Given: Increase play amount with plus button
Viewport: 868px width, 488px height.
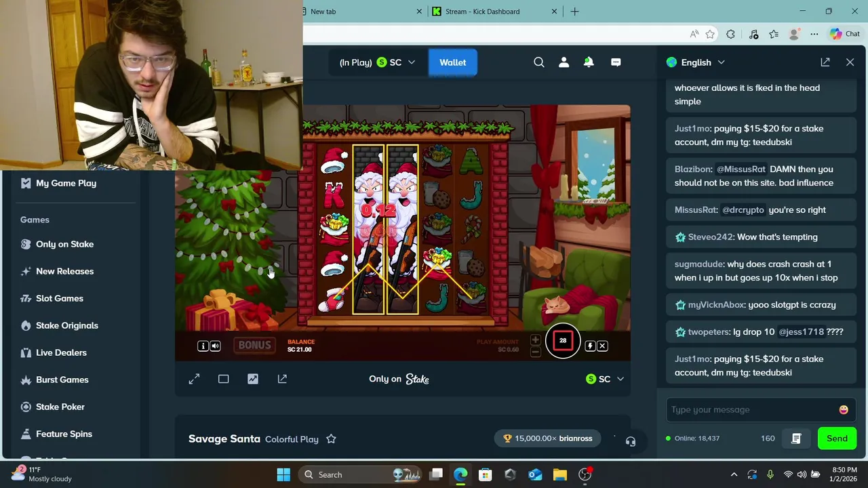Looking at the screenshot, I should (535, 340).
